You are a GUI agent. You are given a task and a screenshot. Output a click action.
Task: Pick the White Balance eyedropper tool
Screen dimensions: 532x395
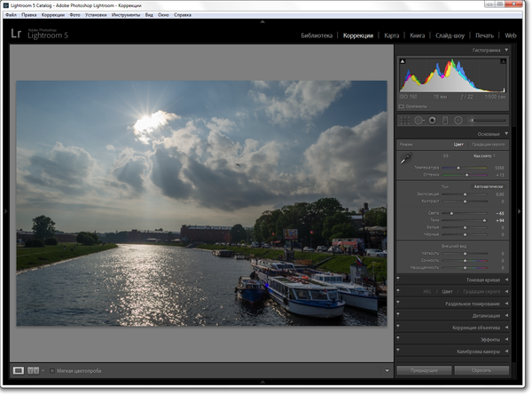406,158
